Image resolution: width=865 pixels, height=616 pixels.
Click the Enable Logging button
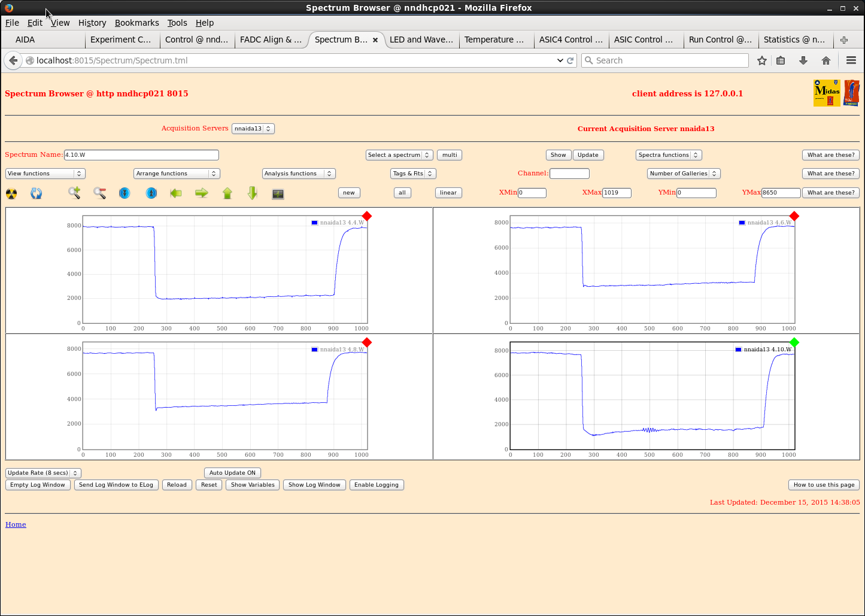pos(376,485)
